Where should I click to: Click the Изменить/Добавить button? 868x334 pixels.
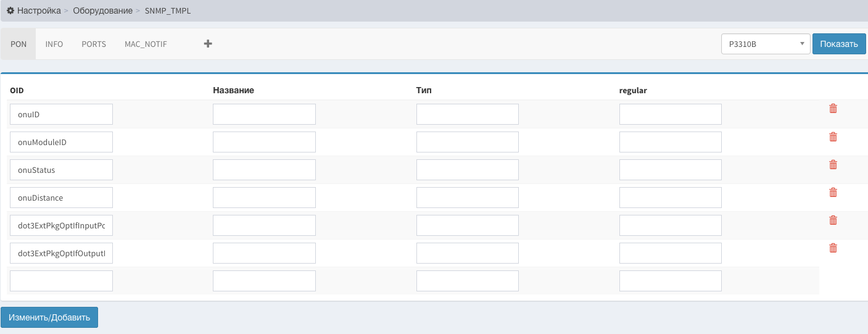[x=49, y=317]
